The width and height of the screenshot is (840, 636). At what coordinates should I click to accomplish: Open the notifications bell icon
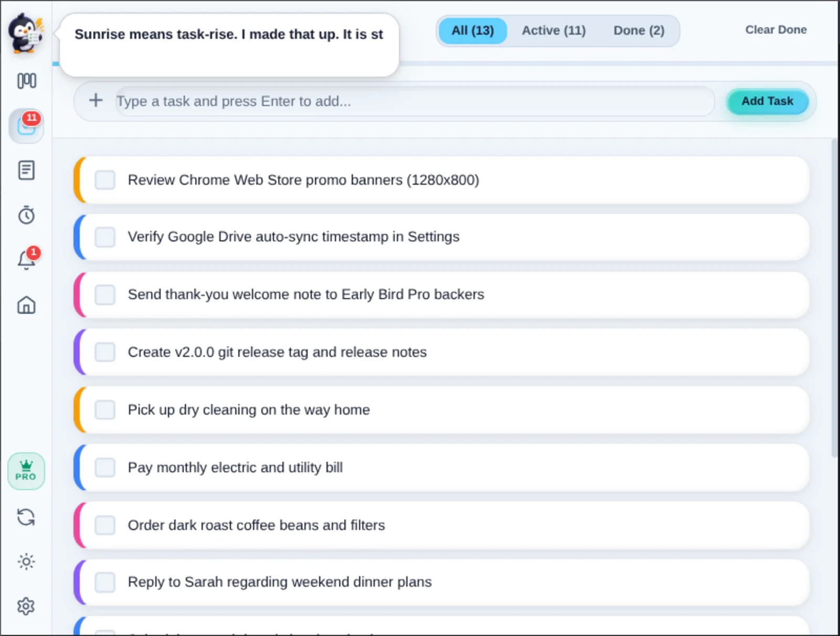coord(26,260)
